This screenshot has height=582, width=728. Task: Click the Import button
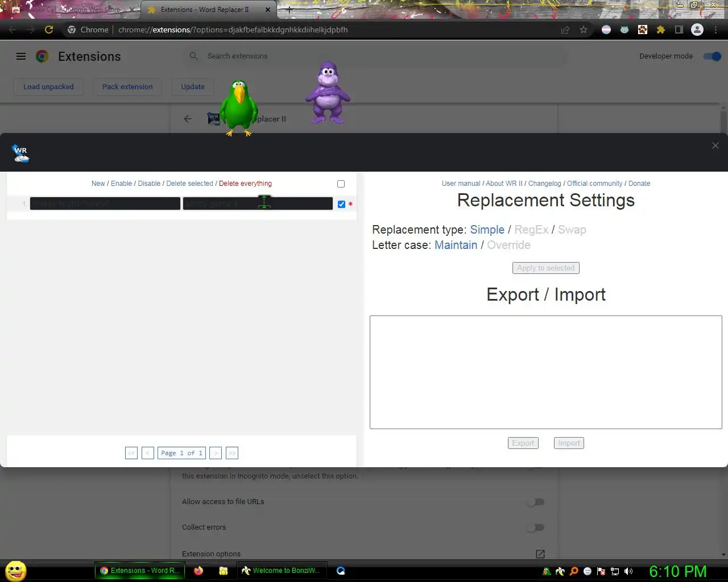tap(569, 443)
